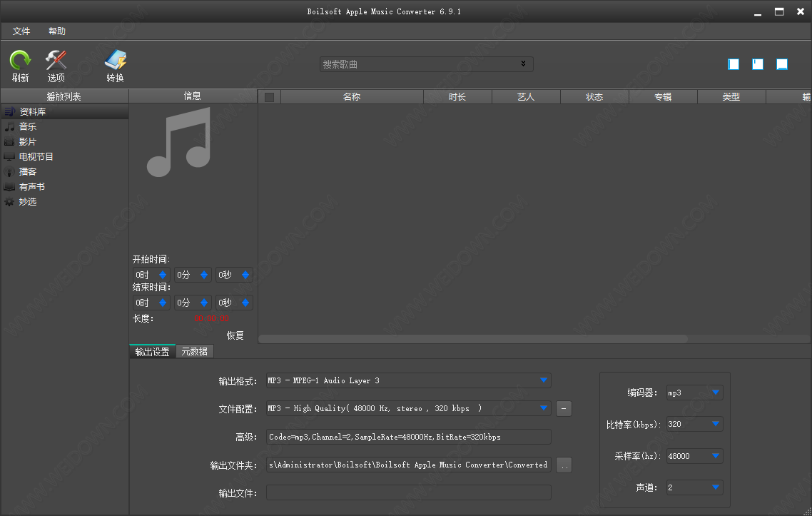Toggle the select-all checkbox in table header
812x516 pixels.
click(269, 97)
